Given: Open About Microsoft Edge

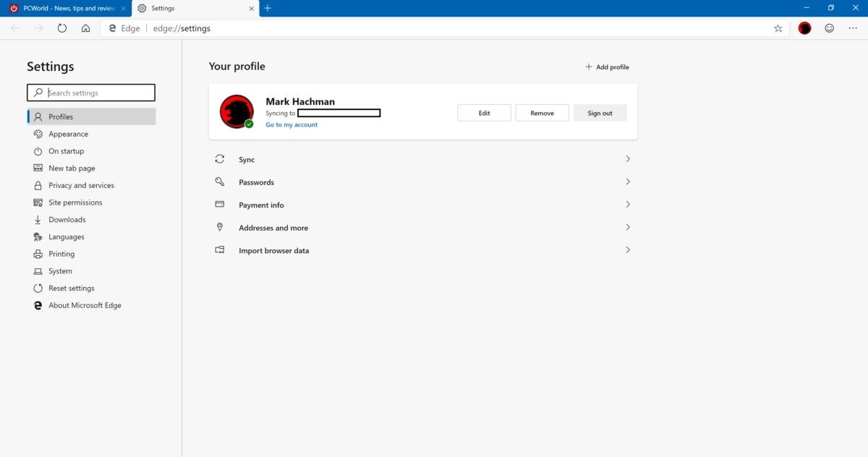Looking at the screenshot, I should [85, 305].
